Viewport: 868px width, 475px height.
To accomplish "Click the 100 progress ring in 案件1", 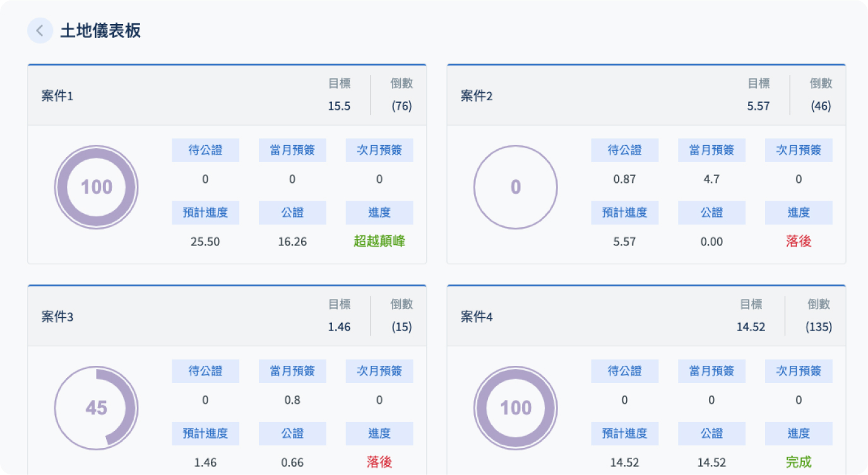I will 96,187.
